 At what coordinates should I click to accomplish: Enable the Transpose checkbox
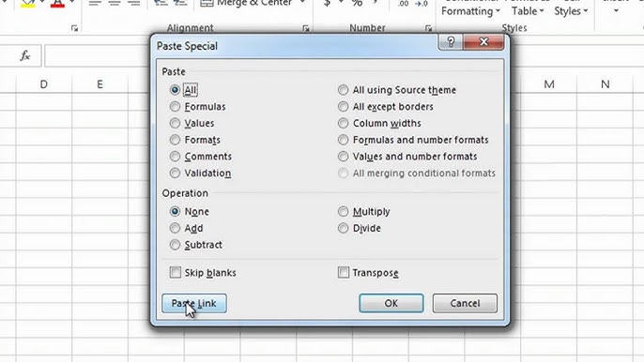point(344,272)
